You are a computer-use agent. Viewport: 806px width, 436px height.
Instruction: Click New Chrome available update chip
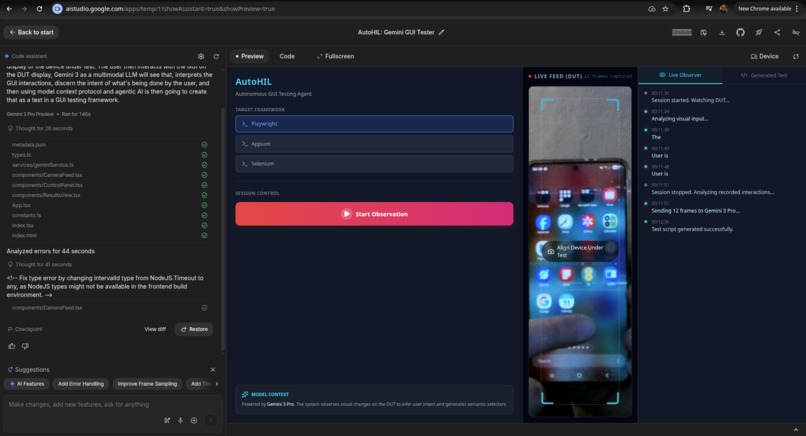coord(764,9)
